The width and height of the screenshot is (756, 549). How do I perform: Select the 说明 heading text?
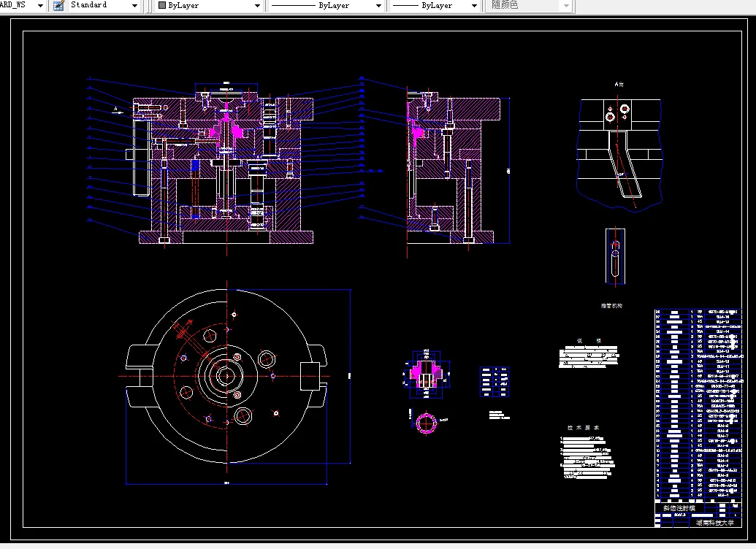click(x=589, y=341)
